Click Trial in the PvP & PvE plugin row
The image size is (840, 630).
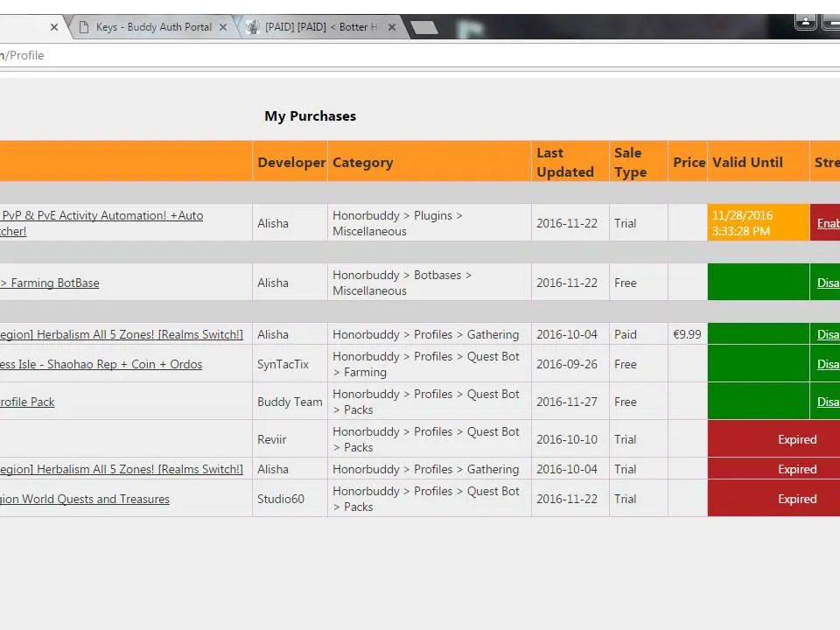[625, 223]
